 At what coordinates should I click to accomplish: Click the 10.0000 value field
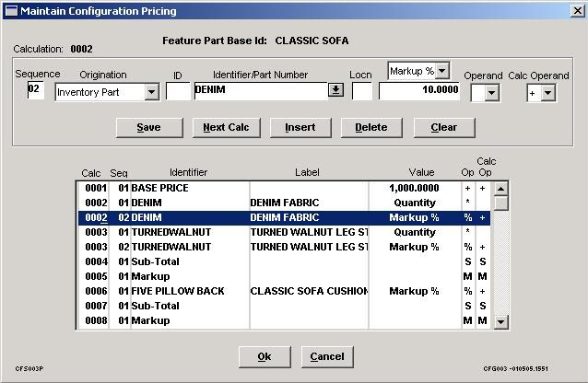(x=419, y=91)
